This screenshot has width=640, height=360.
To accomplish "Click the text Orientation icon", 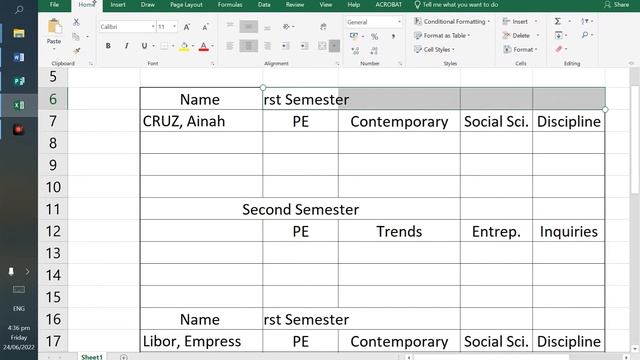I will pyautogui.click(x=286, y=27).
